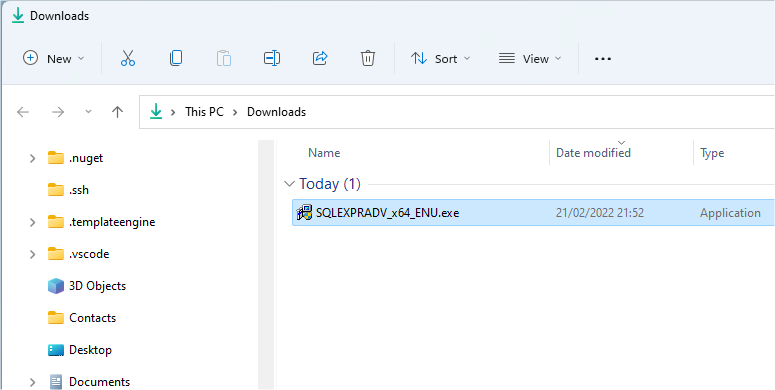
Task: Click the navigation pane scrollbar
Action: (x=266, y=264)
